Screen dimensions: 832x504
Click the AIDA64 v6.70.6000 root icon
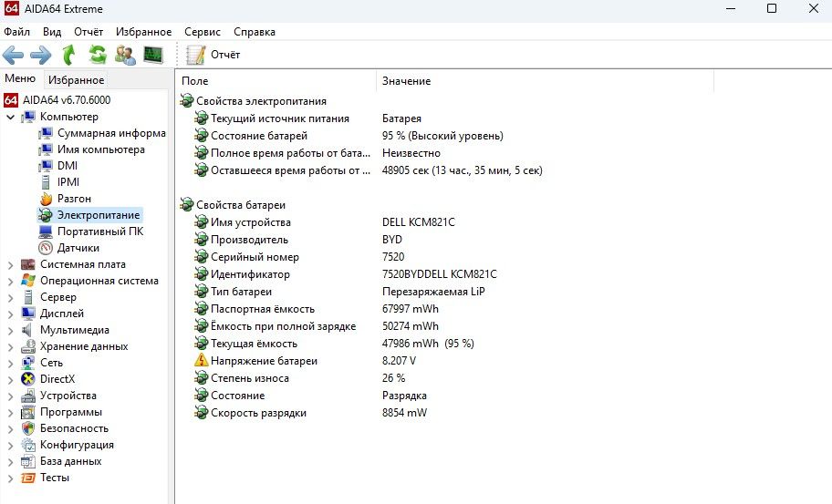11,100
